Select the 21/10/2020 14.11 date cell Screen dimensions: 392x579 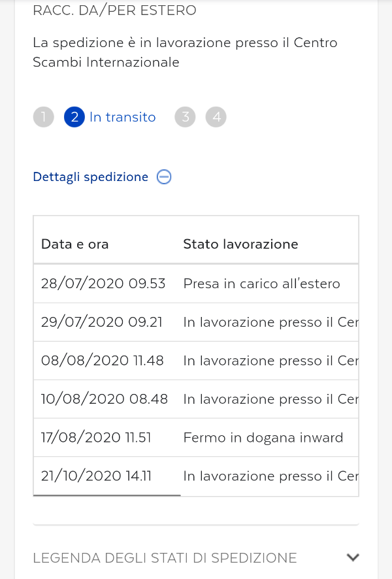[x=97, y=476]
